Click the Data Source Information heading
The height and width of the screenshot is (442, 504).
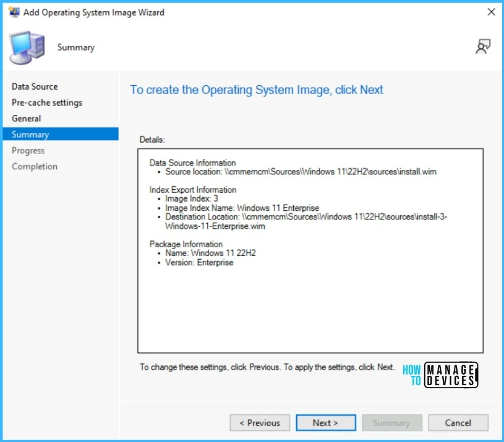(192, 163)
